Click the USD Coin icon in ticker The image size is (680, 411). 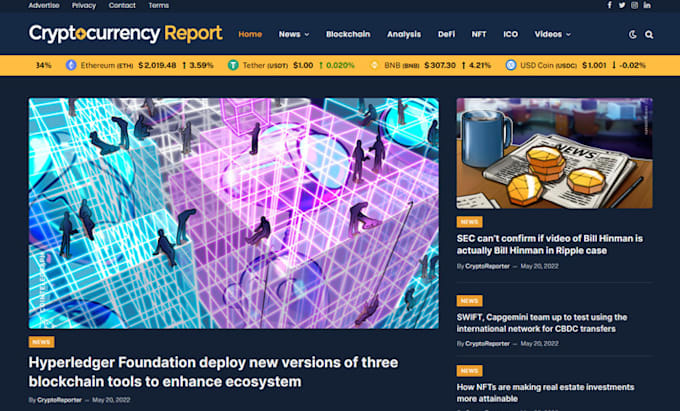(x=511, y=65)
